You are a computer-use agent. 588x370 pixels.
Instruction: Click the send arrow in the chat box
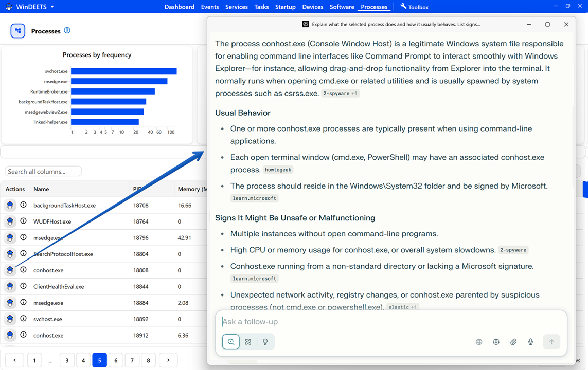(x=551, y=342)
